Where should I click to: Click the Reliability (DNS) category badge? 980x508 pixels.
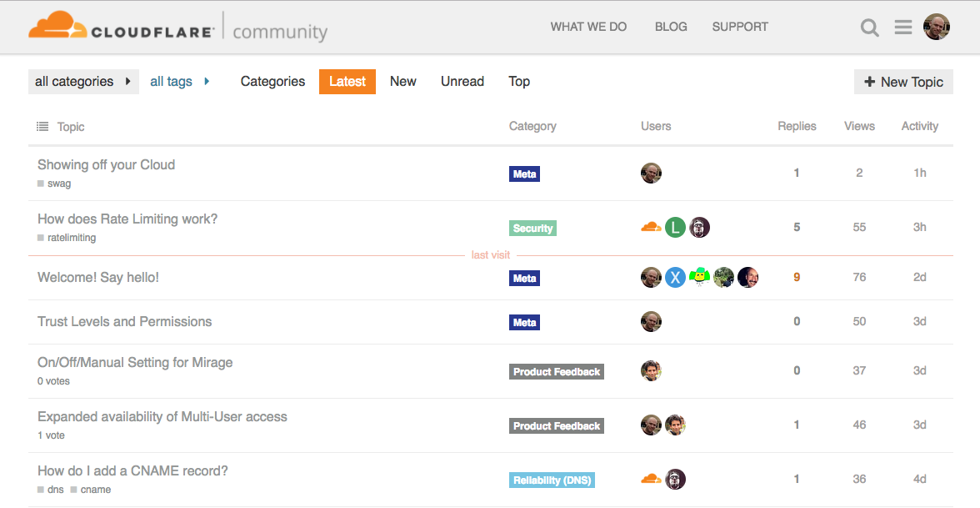(x=552, y=480)
